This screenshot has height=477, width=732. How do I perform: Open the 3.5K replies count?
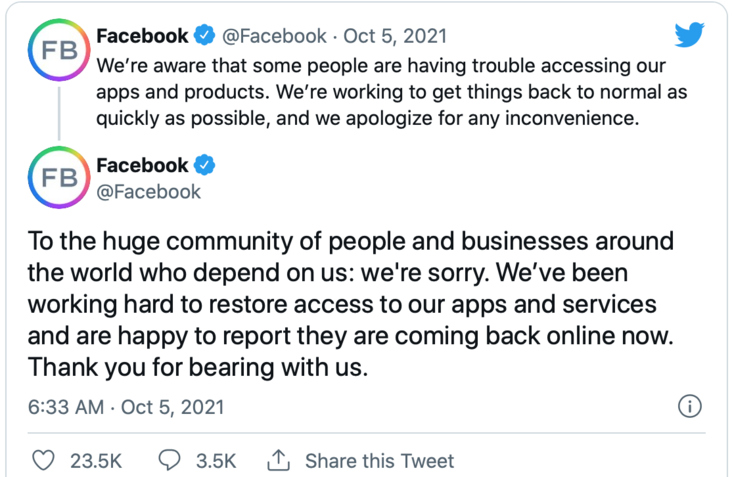point(216,461)
